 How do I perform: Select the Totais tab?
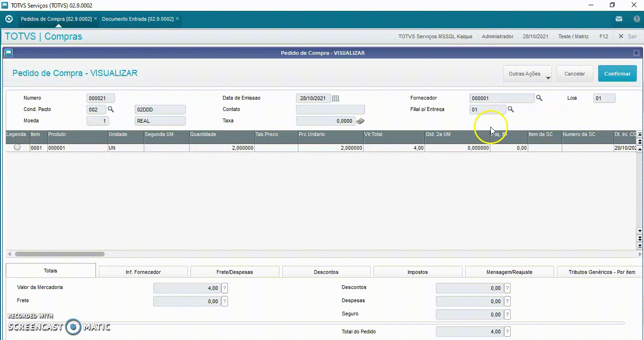pyautogui.click(x=51, y=271)
